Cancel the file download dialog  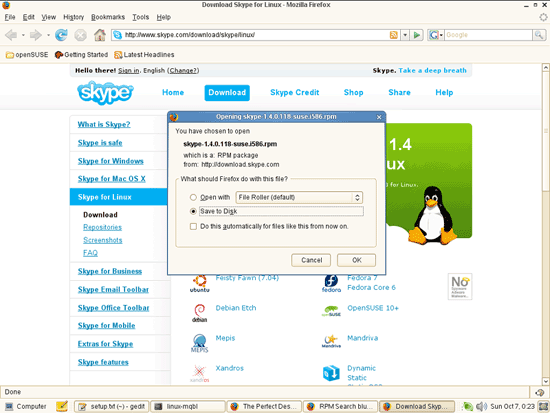click(311, 260)
